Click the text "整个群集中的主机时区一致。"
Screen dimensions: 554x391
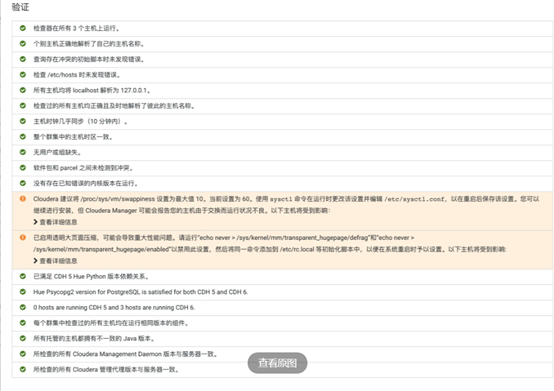73,137
